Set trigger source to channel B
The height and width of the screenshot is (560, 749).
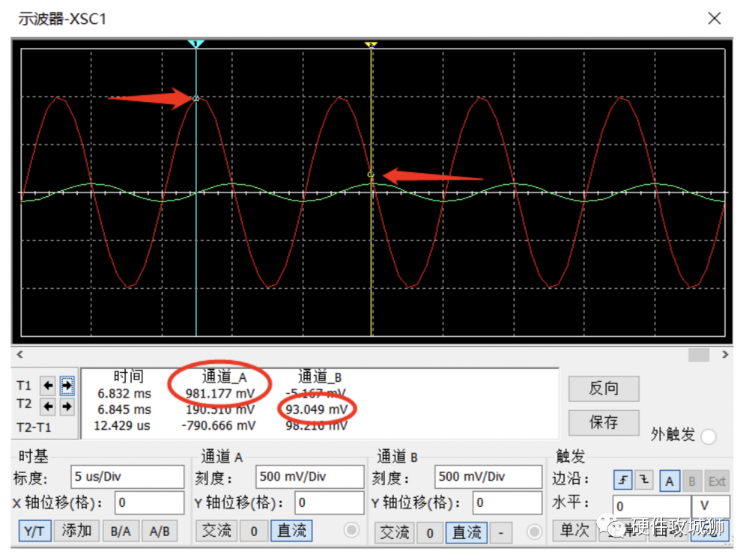(691, 481)
